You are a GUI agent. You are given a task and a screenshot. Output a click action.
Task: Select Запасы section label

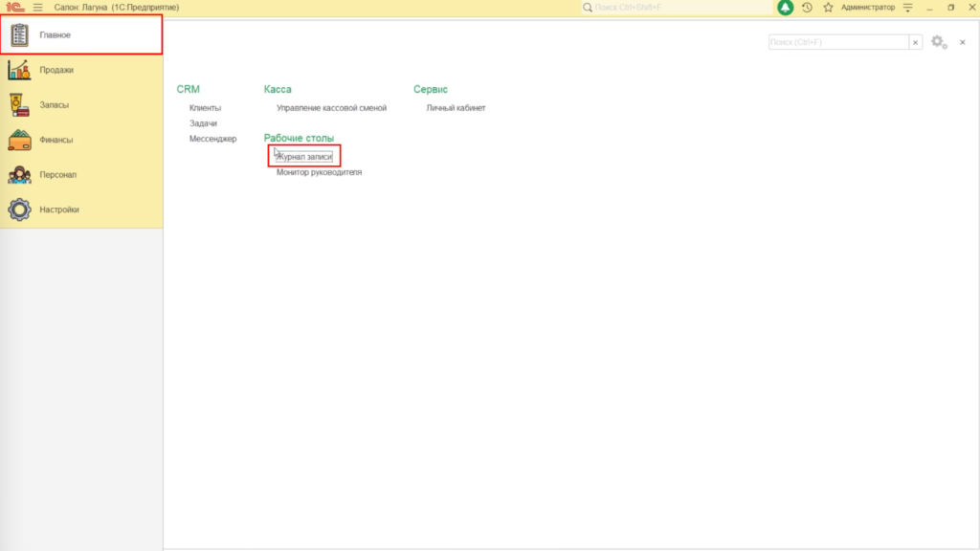pyautogui.click(x=55, y=105)
